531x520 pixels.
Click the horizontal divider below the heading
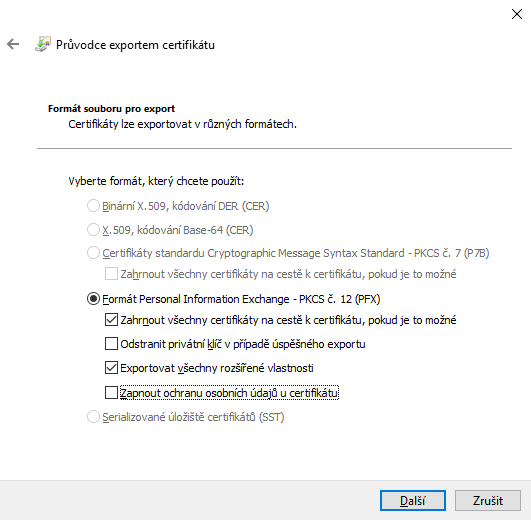(274, 148)
